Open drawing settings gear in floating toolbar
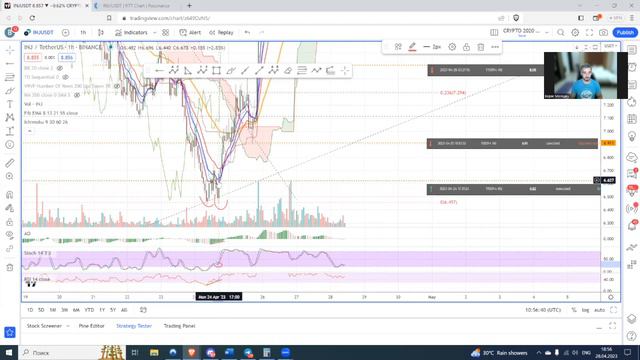Viewport: 640px width, 360px height. (x=452, y=47)
